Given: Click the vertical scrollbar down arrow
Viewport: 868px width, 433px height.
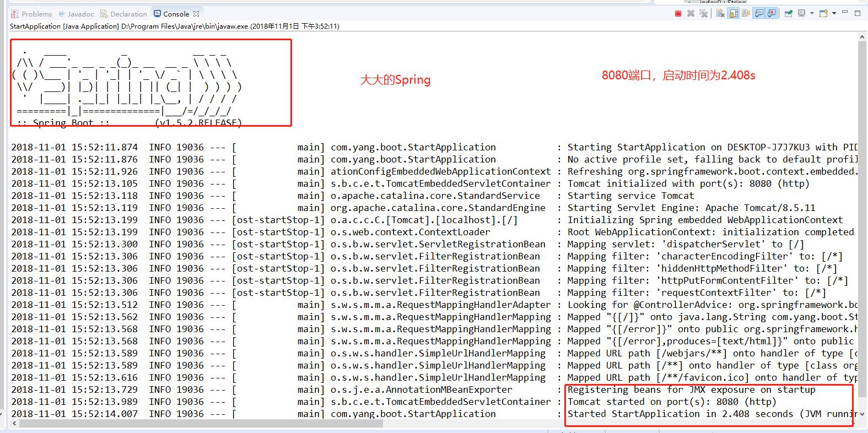Looking at the screenshot, I should point(862,414).
